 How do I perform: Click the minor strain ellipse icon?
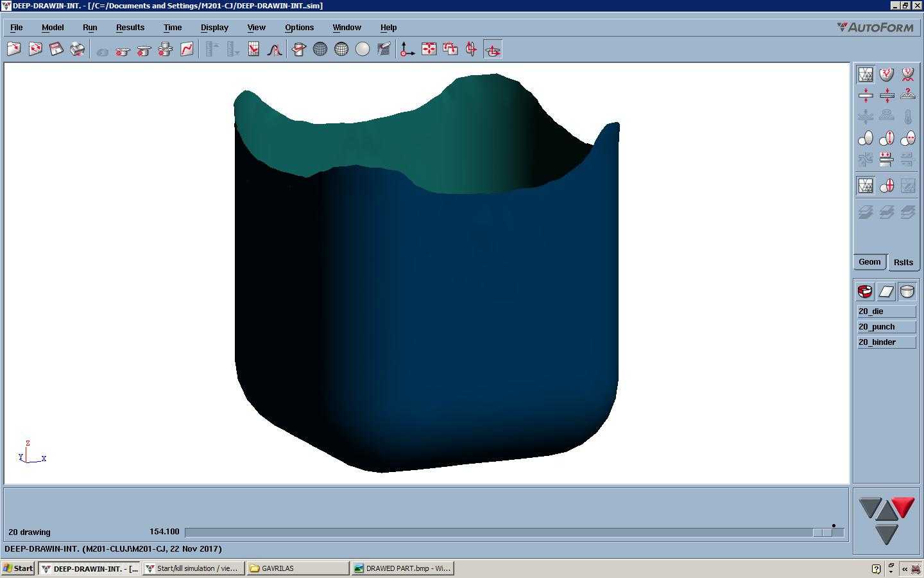(x=908, y=138)
